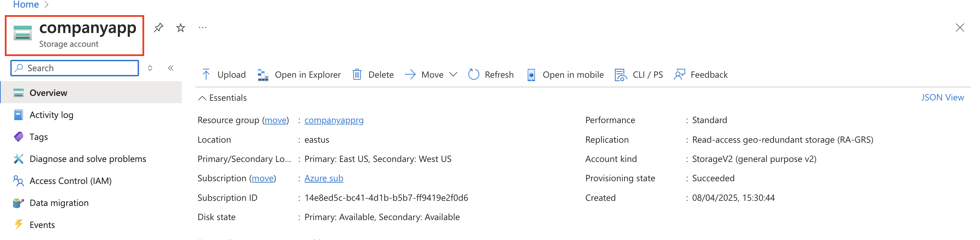Click the companyapp title heading
Image resolution: width=980 pixels, height=240 pixels.
[x=88, y=28]
